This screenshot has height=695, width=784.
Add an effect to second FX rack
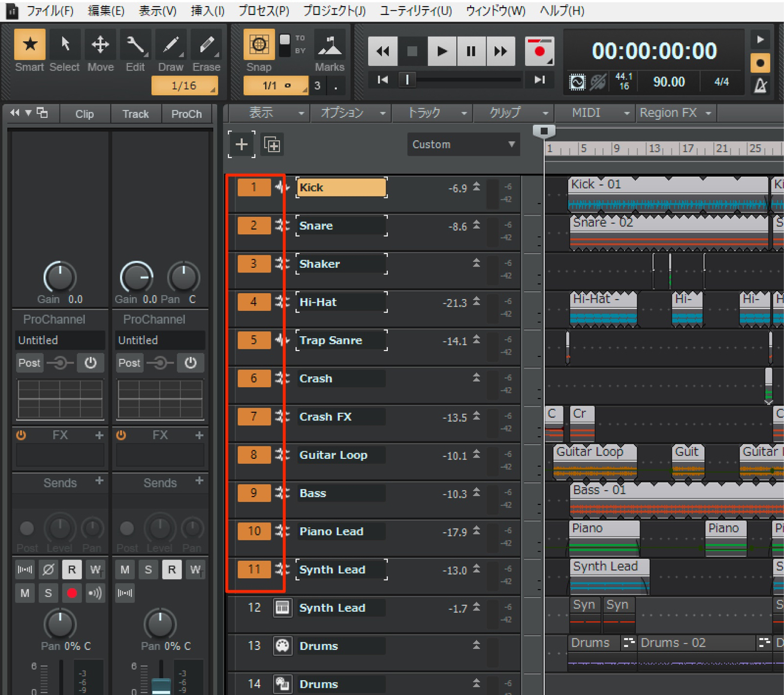pos(199,435)
